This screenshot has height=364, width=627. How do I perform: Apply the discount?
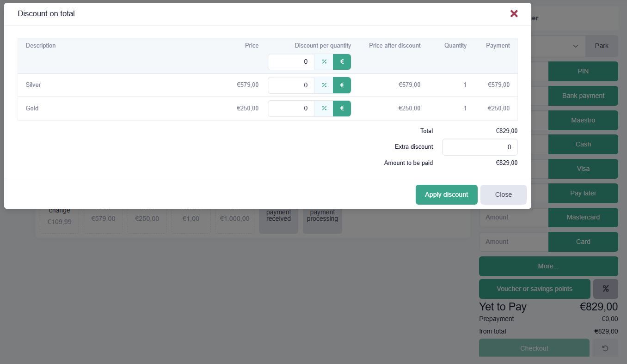[446, 194]
